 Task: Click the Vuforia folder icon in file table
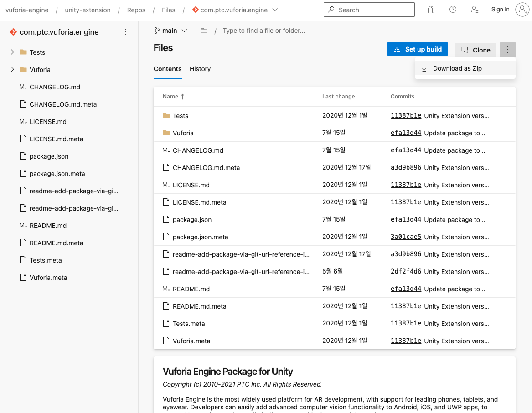point(166,133)
